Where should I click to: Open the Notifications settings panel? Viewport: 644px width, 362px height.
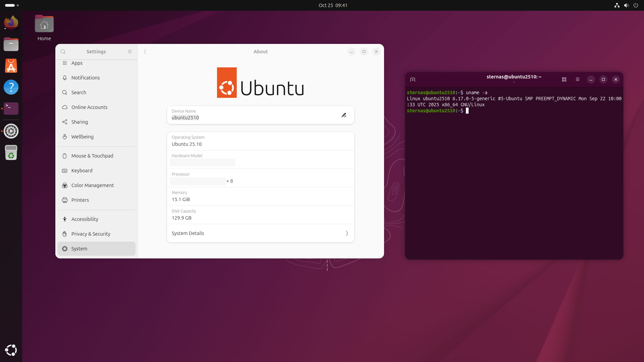click(x=86, y=78)
